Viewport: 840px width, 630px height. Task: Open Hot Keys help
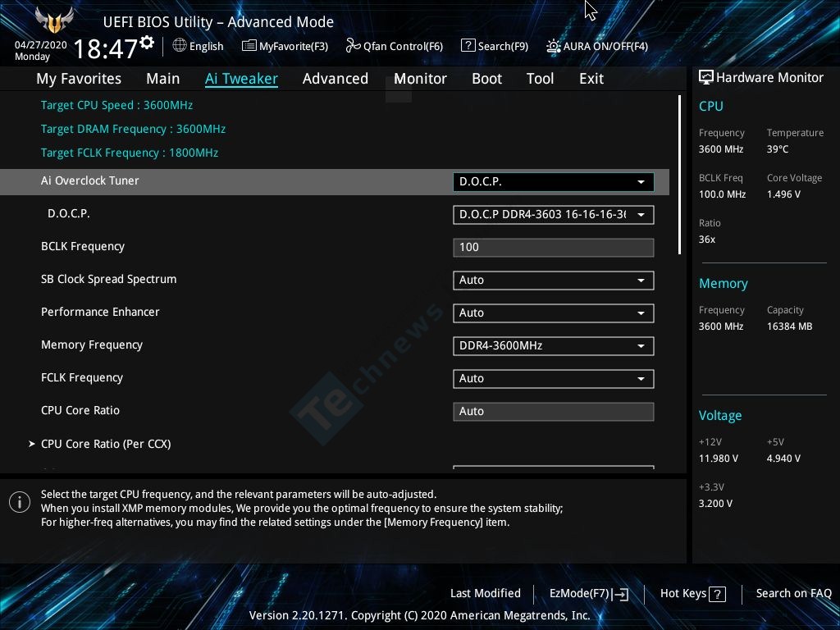pos(692,594)
